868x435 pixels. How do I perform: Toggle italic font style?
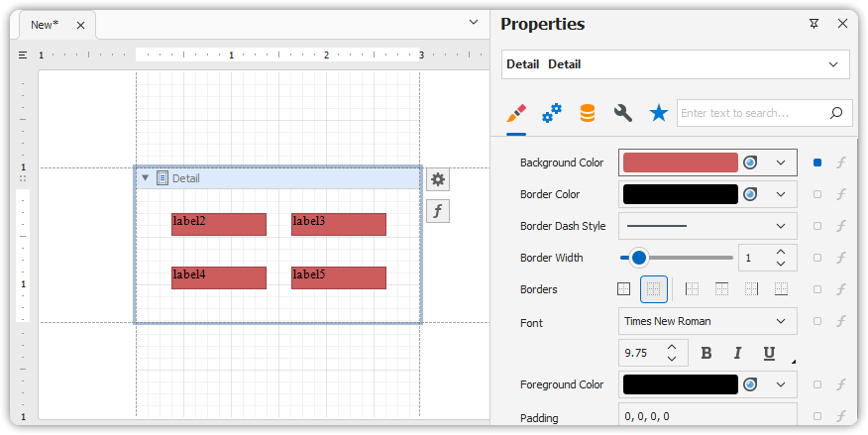737,353
